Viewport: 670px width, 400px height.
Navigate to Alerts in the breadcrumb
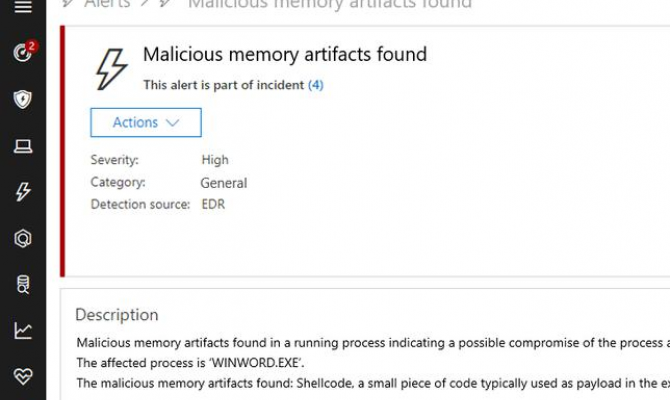point(107,4)
